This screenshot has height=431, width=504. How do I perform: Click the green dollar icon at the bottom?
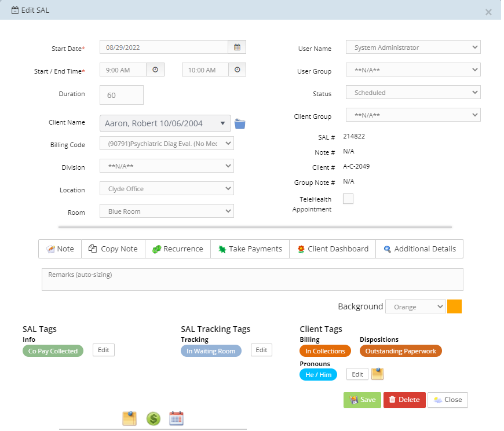click(x=153, y=418)
